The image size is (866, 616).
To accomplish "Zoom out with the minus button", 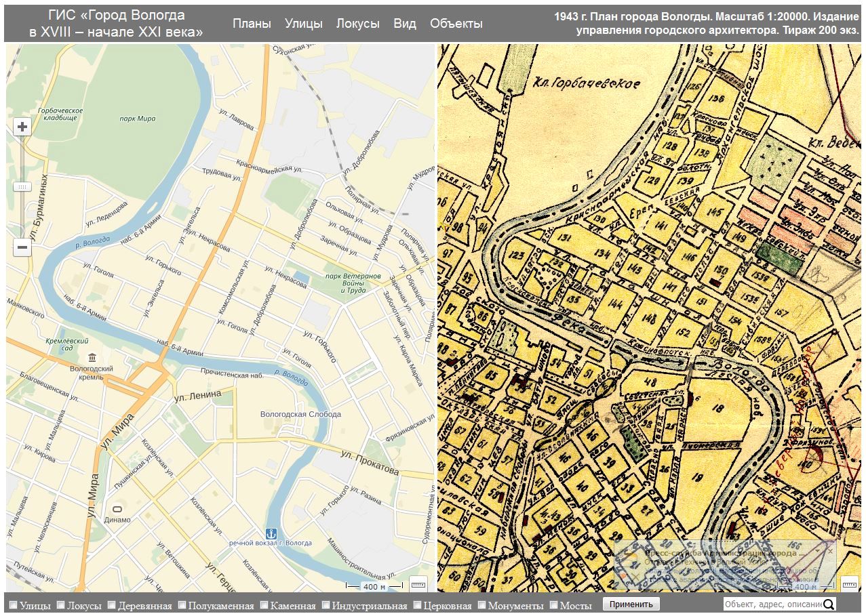I will (x=22, y=247).
